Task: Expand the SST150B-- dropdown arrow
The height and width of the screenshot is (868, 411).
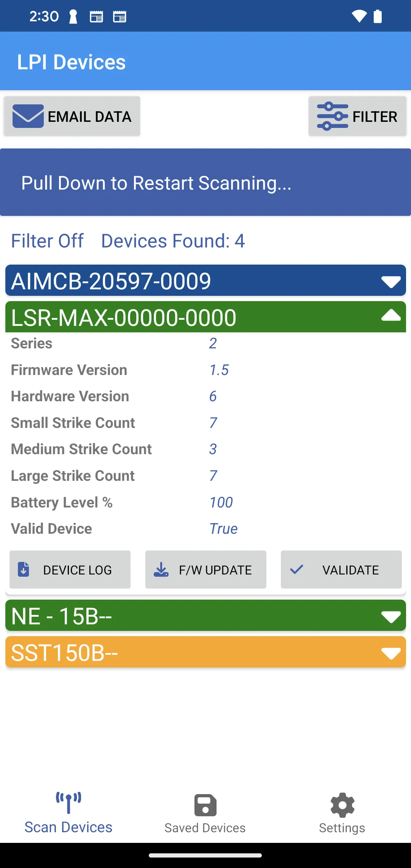Action: pos(391,653)
